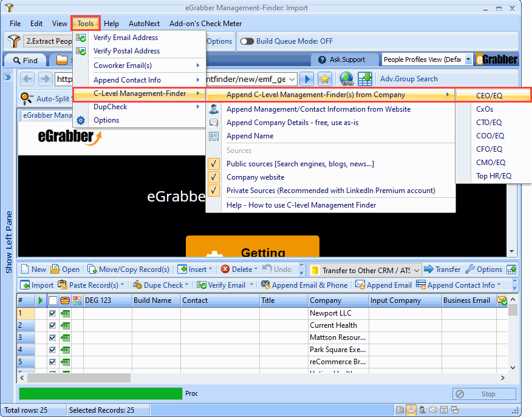Screen dimensions: 532x417
Task: Click the browser back arrow
Action: click(27, 80)
